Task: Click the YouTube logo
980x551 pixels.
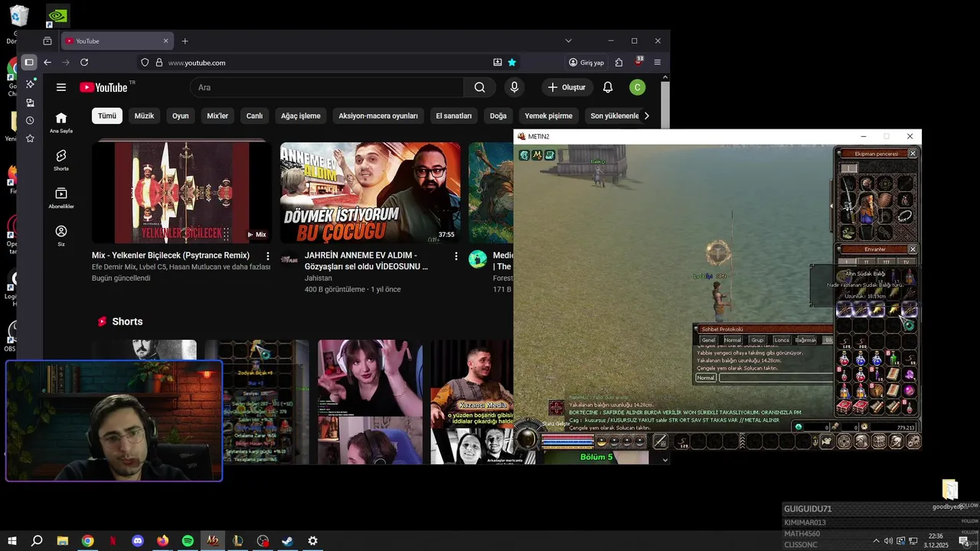Action: pos(103,87)
